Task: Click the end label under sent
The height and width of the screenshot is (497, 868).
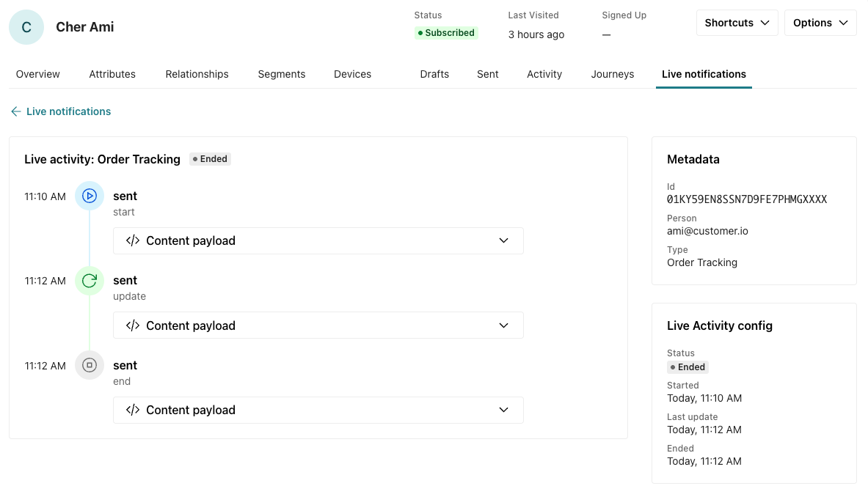Action: [122, 381]
